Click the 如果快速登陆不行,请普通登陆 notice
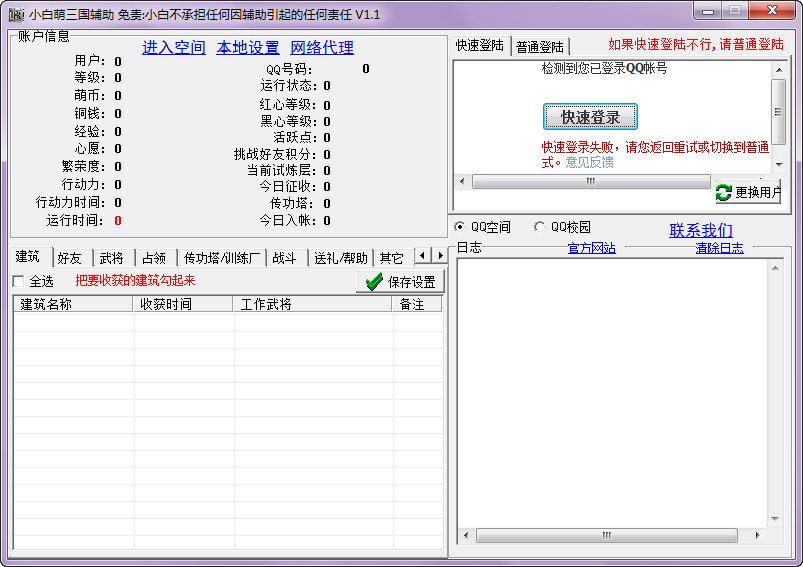 pos(696,45)
